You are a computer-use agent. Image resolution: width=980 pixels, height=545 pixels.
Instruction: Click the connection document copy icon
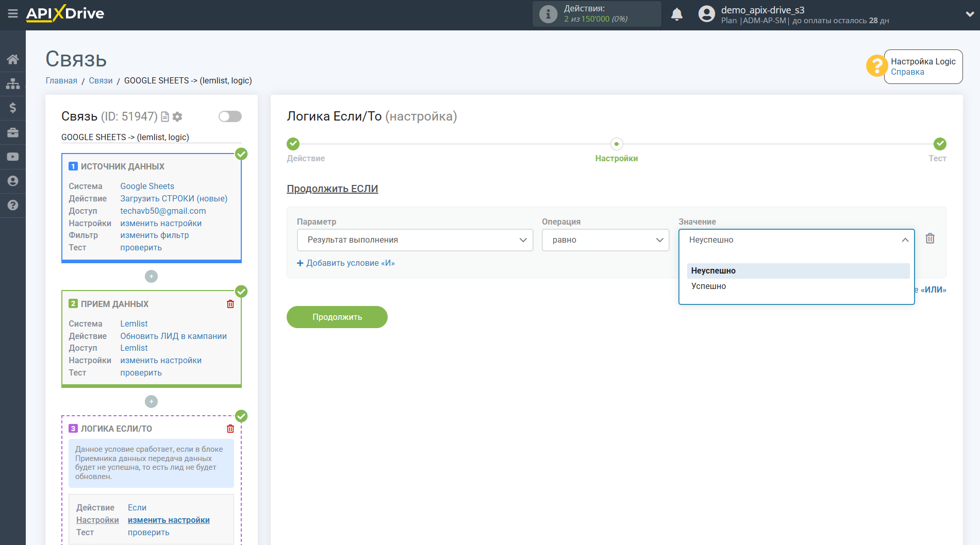165,117
